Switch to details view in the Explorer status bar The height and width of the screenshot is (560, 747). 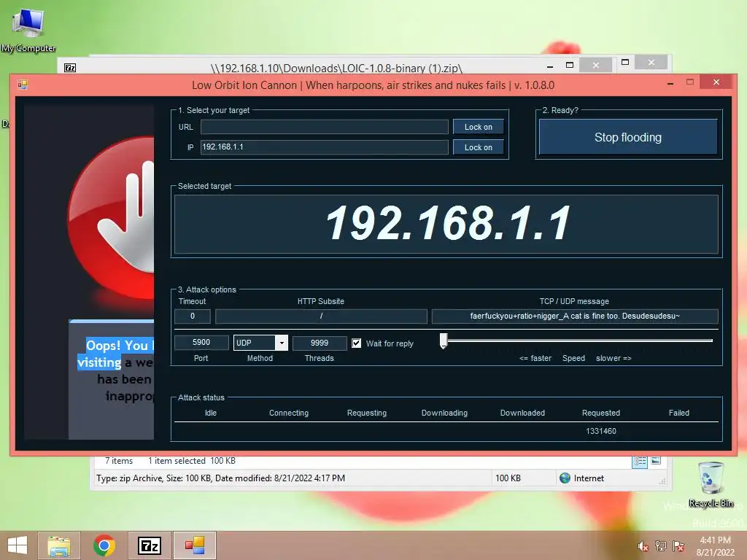coord(640,461)
